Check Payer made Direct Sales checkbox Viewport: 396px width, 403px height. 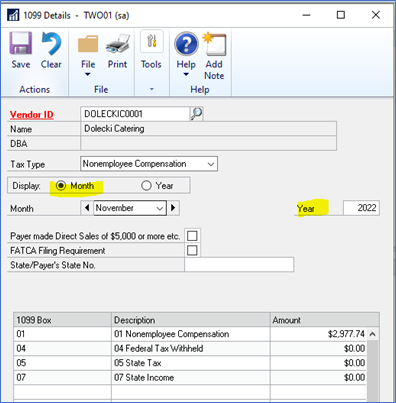pyautogui.click(x=192, y=236)
